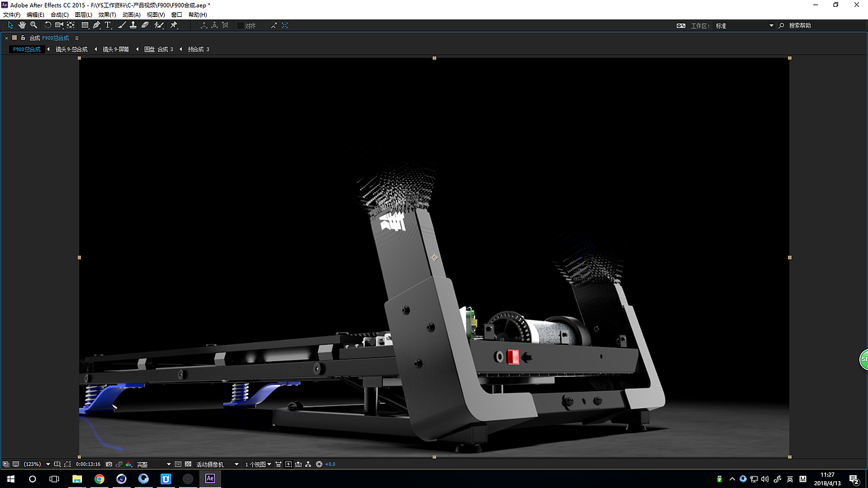Click the workspace sync settings icon
The width and height of the screenshot is (868, 488).
coord(681,26)
